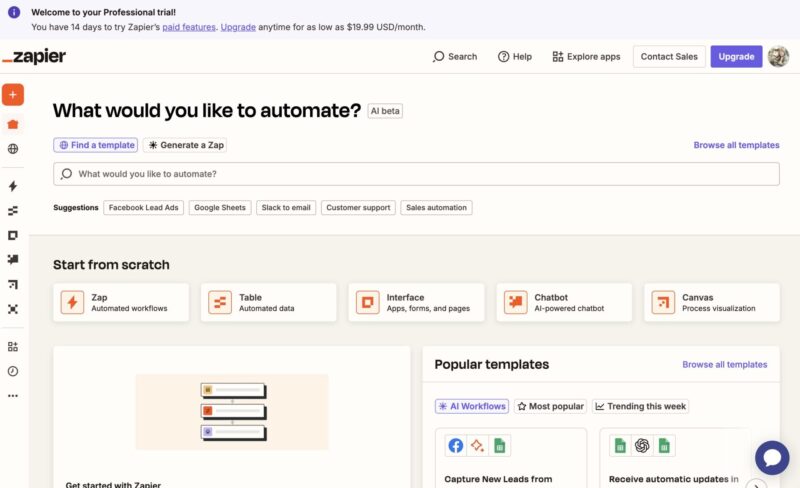800x488 pixels.
Task: Open Zaps lightning icon in sidebar
Action: 13,186
